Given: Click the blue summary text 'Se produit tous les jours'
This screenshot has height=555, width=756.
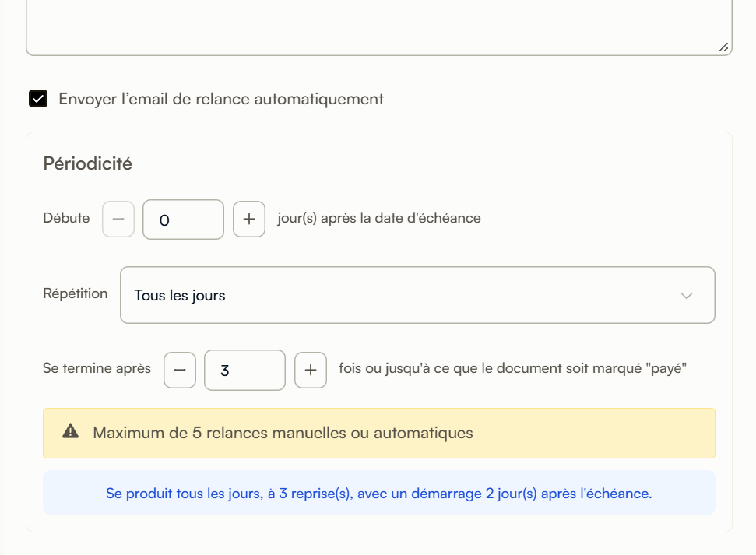Looking at the screenshot, I should pyautogui.click(x=185, y=494).
